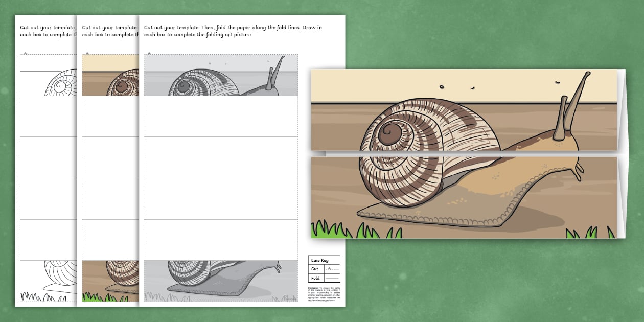
Task: Click the scissors marker on the dashed cut line
Action: (149, 54)
